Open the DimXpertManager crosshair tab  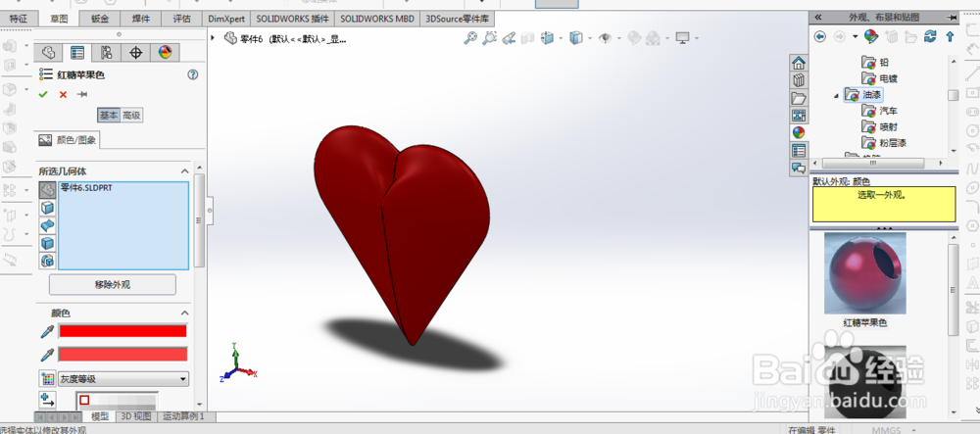(135, 52)
